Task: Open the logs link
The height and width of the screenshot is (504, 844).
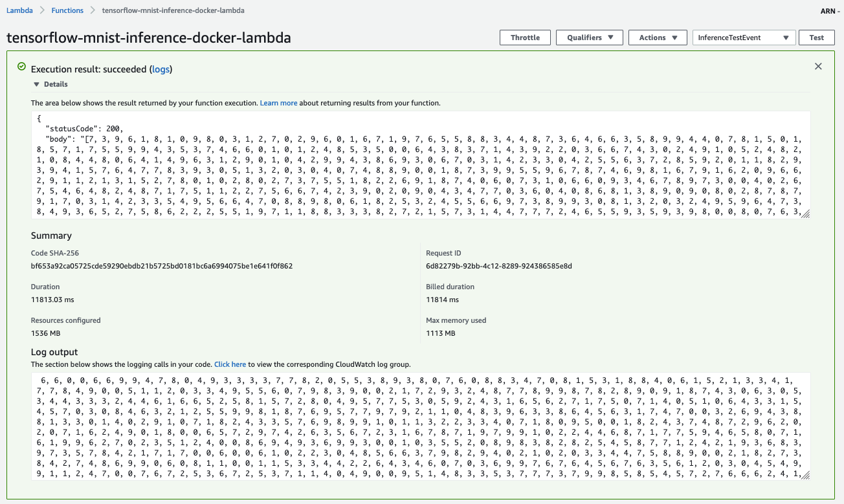Action: pyautogui.click(x=161, y=69)
